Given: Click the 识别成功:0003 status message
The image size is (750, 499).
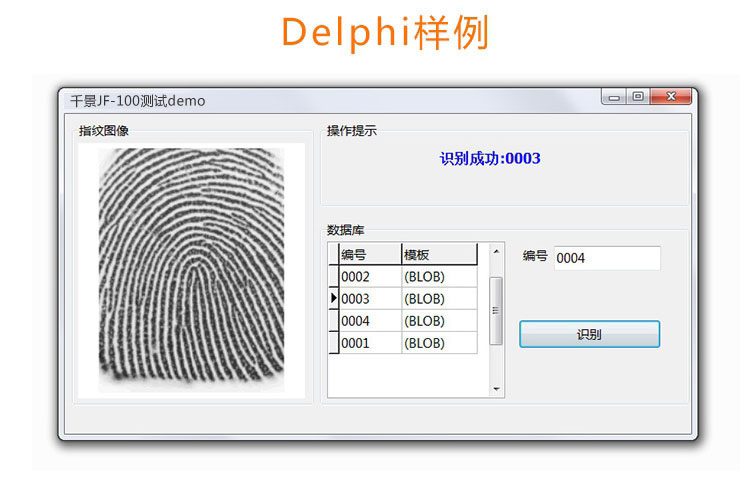Looking at the screenshot, I should (490, 158).
